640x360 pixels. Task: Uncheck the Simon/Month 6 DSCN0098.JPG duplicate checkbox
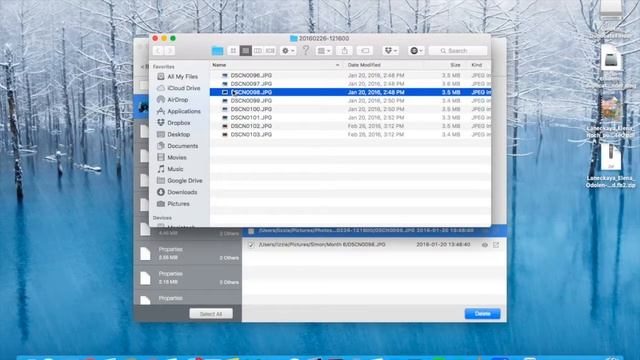coord(251,245)
